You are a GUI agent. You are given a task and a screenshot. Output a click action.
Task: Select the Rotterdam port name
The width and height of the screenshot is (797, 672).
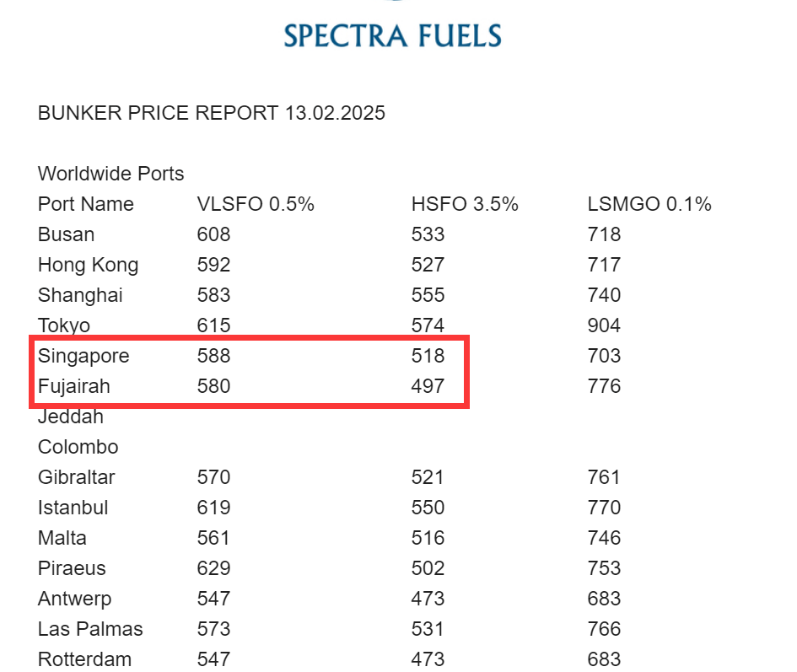pos(85,659)
